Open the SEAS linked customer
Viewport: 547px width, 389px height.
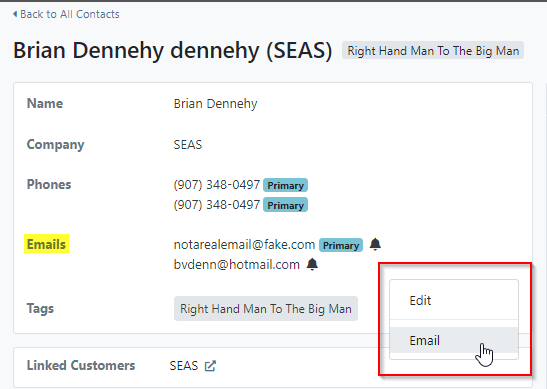(x=183, y=366)
